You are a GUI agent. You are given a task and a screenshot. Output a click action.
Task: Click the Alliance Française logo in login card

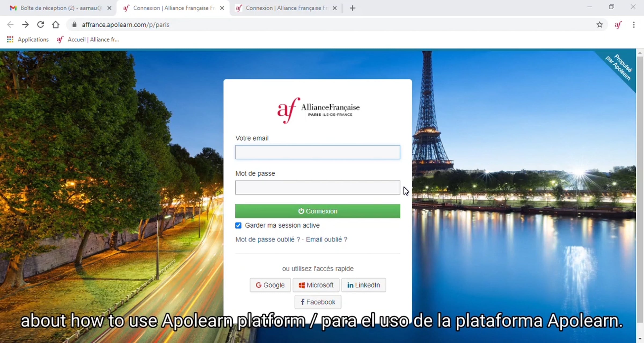pyautogui.click(x=318, y=110)
